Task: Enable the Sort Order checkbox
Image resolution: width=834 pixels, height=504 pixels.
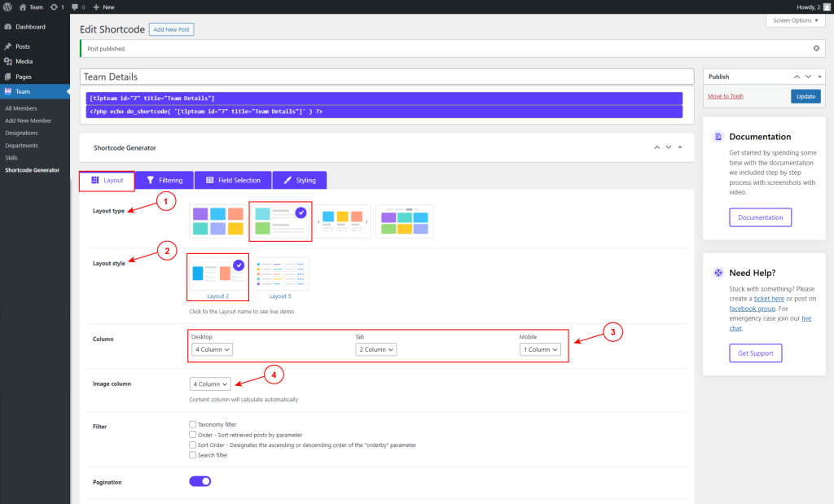Action: [192, 445]
